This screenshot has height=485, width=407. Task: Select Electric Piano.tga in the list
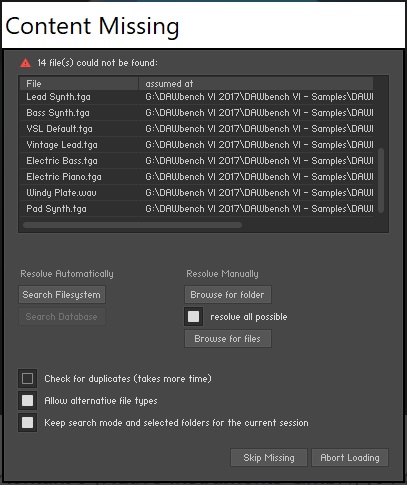(x=197, y=177)
